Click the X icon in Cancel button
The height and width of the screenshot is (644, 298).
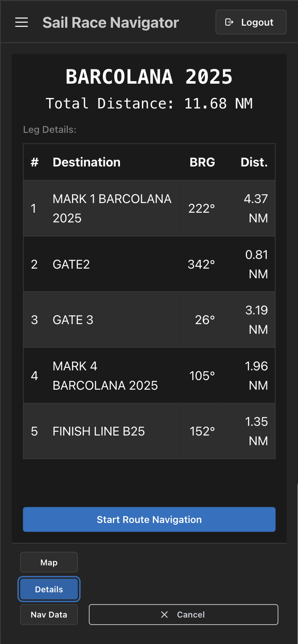pos(165,615)
